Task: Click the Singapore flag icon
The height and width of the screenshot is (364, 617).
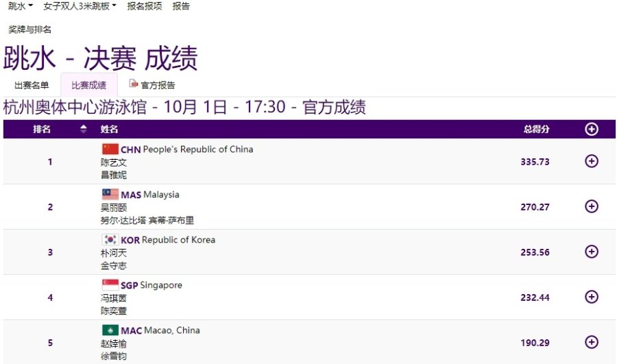Action: [x=110, y=284]
